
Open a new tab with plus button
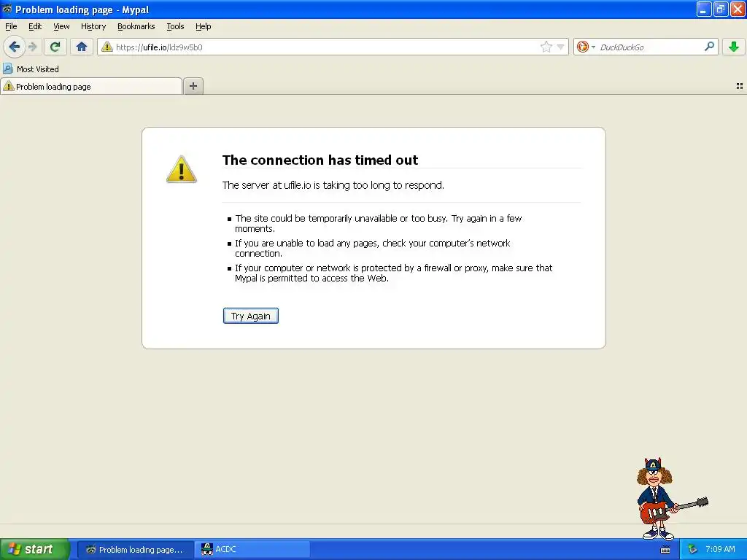[x=193, y=86]
